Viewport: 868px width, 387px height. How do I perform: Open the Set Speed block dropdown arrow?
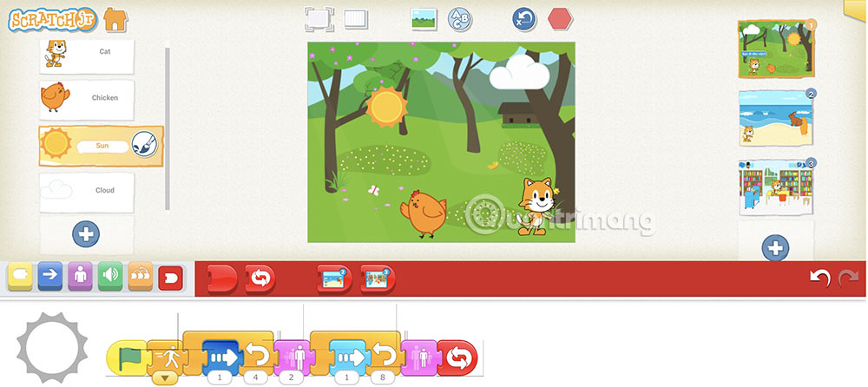(x=165, y=378)
